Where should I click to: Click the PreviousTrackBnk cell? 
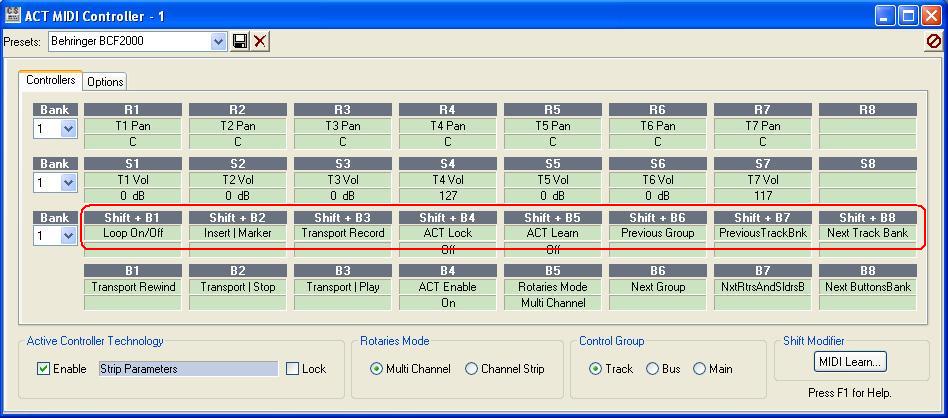[x=762, y=233]
